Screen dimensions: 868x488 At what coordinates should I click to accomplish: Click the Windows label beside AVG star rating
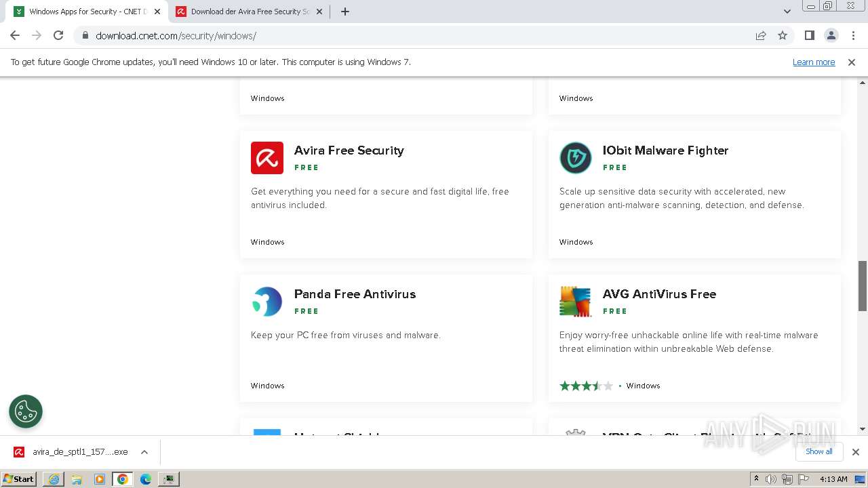tap(644, 386)
